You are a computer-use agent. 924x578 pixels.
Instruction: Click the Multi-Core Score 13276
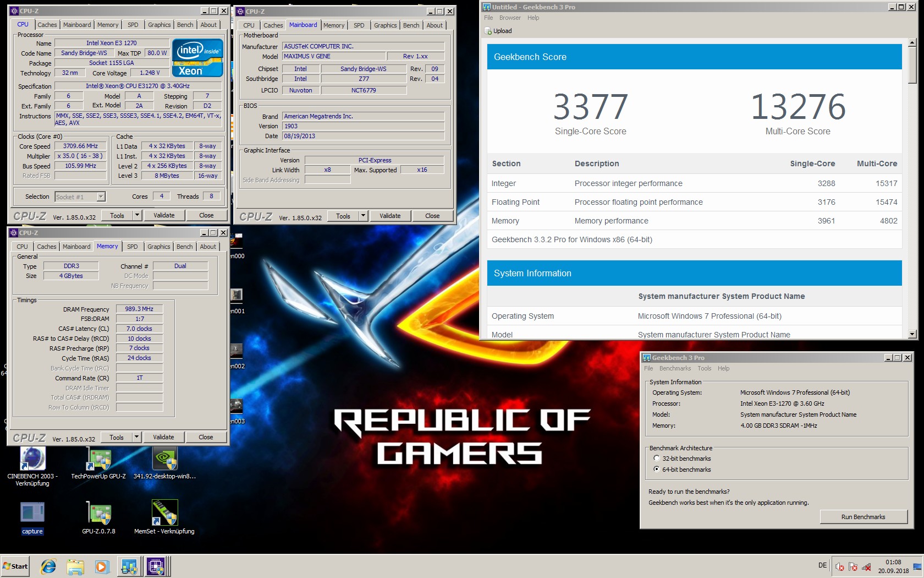tap(798, 107)
